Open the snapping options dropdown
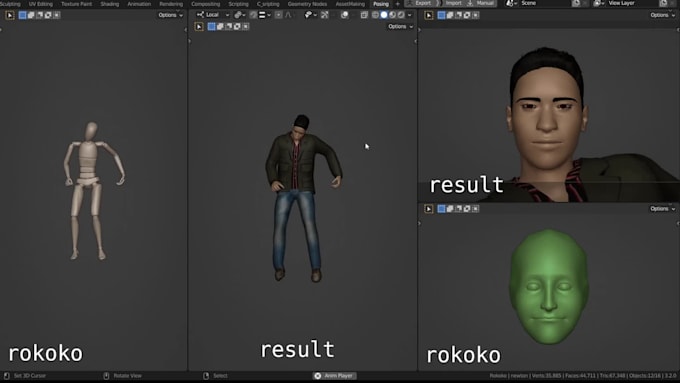680x383 pixels. pos(265,15)
